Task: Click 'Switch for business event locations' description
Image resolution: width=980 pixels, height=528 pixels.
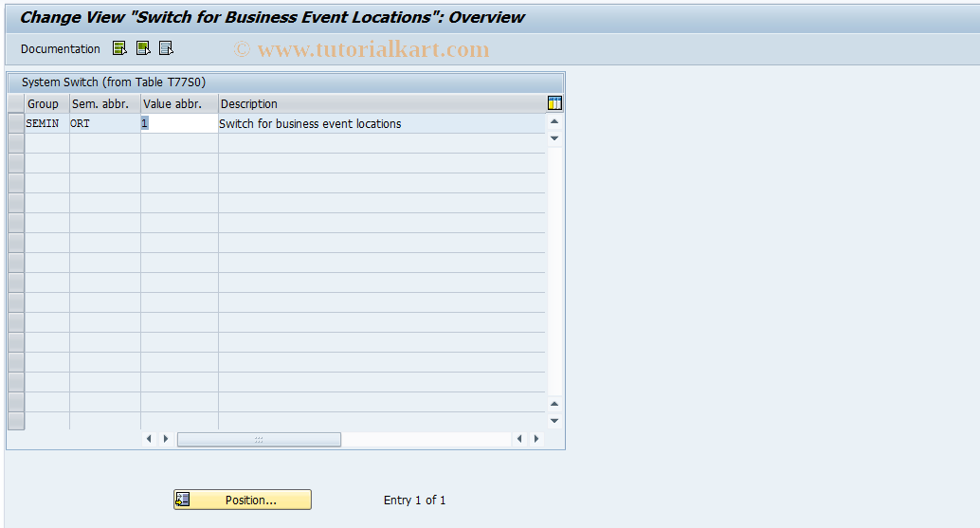Action: (310, 124)
